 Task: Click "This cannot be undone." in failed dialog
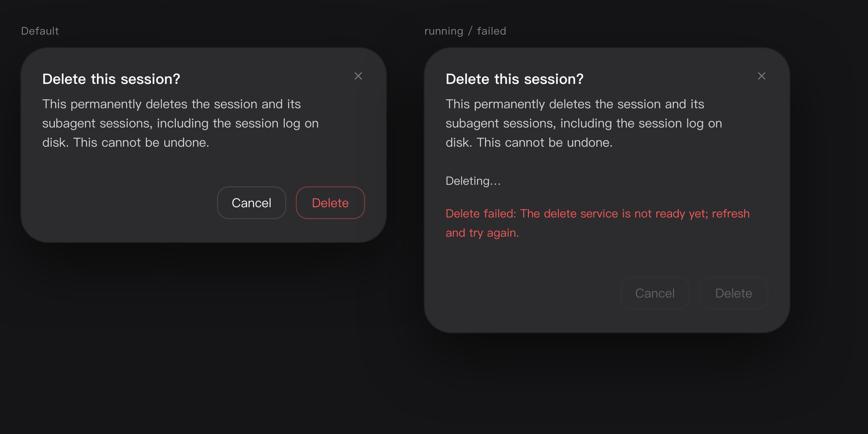pyautogui.click(x=545, y=143)
